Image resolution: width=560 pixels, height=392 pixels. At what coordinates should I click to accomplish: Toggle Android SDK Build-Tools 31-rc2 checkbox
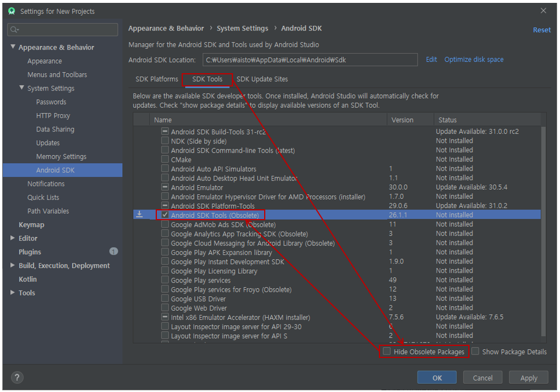click(x=164, y=131)
